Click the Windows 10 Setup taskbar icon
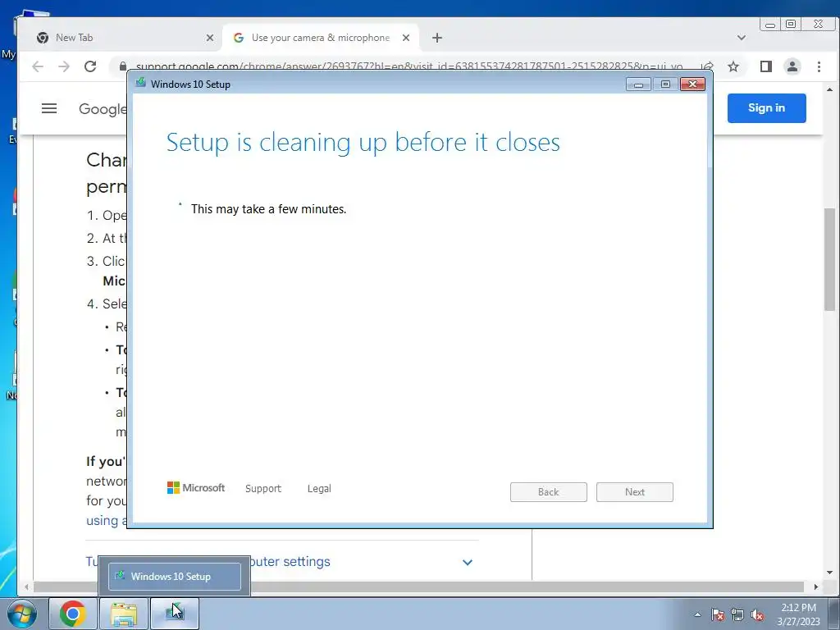 click(x=175, y=614)
